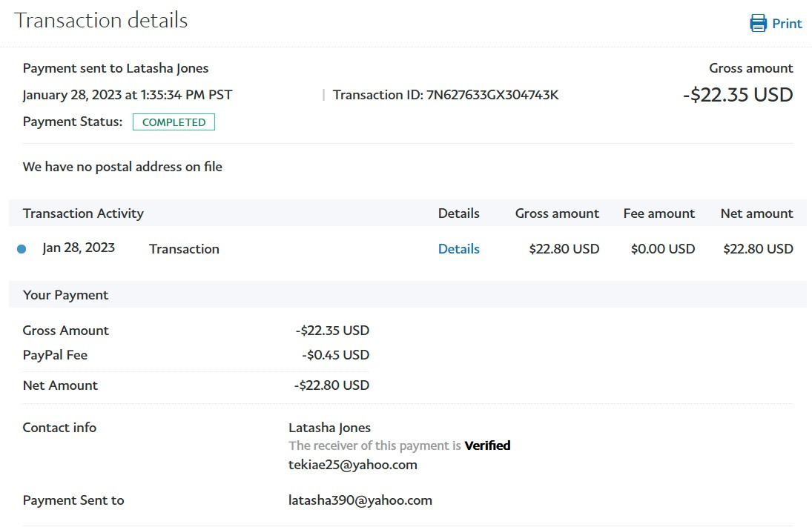
Task: Click the bold Verified receiver status
Action: point(487,445)
